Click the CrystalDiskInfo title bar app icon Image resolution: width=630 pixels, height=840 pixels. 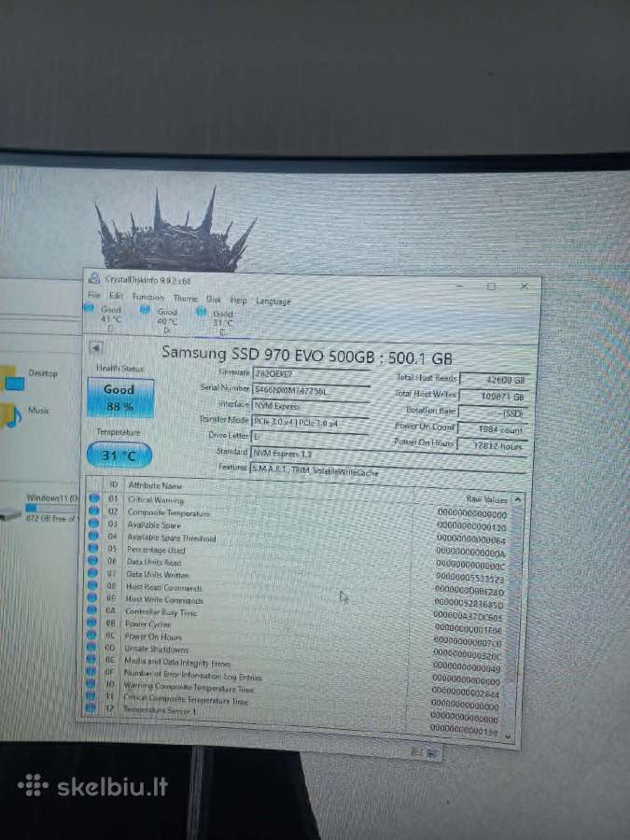pos(94,278)
